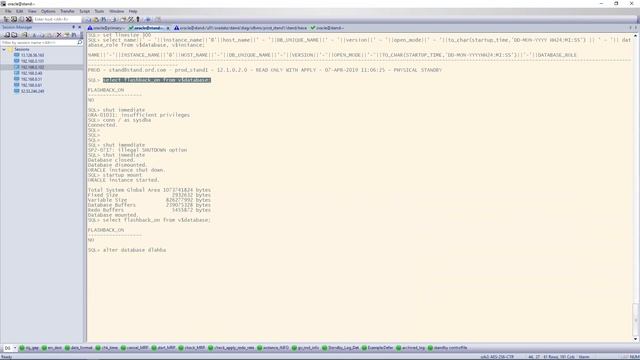Collapse the Sessions folder tree

(x=4, y=49)
